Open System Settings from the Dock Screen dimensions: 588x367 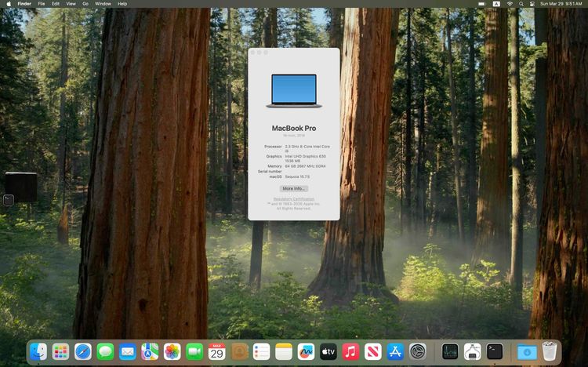coord(417,352)
